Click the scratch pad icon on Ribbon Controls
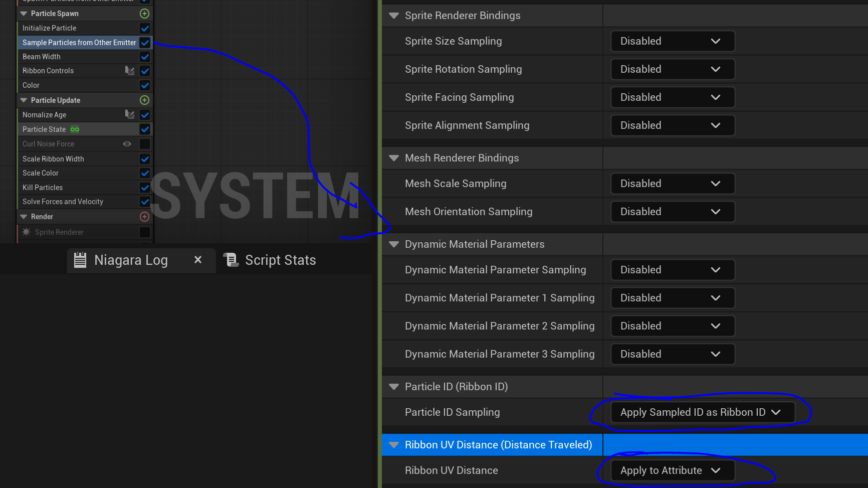This screenshot has width=868, height=488. (130, 71)
